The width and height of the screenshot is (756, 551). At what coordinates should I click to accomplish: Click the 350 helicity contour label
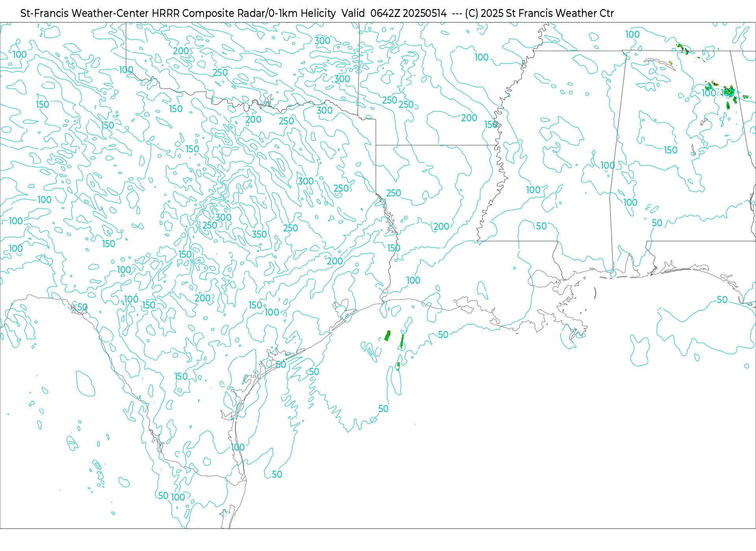[x=259, y=234]
